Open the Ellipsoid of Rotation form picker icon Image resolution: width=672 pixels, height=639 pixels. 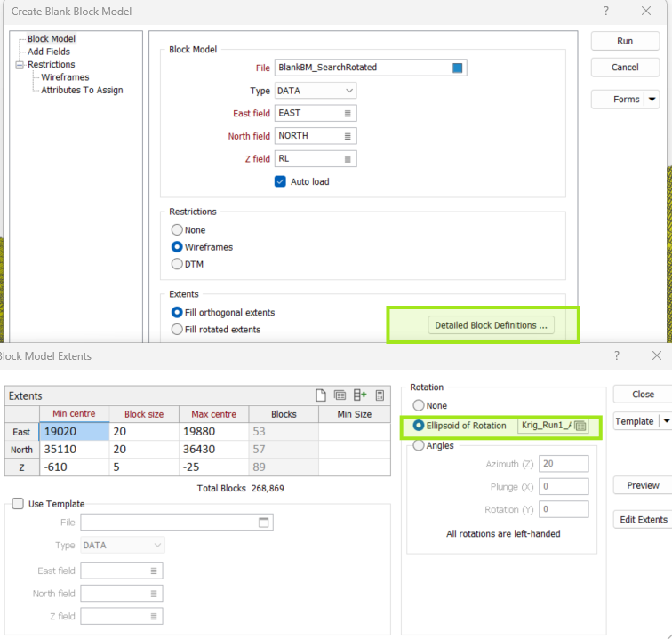click(x=580, y=426)
